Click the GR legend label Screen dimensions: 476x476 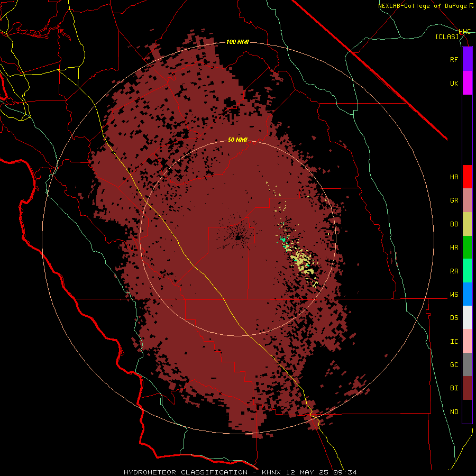(454, 200)
